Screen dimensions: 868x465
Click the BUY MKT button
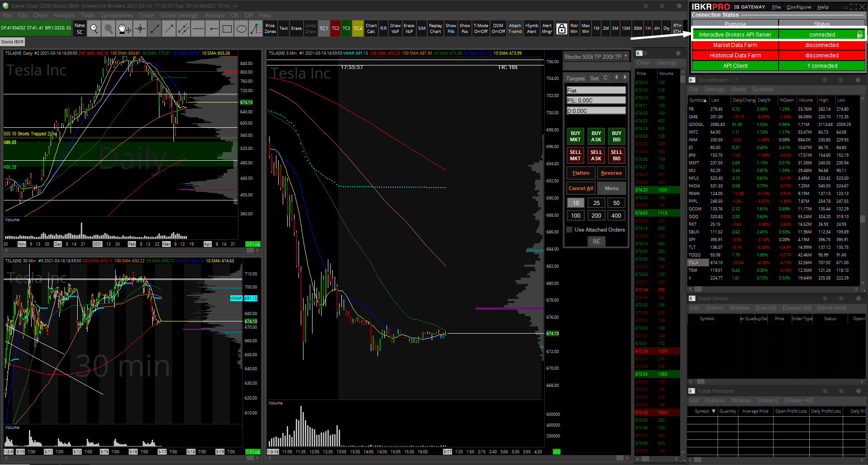[575, 136]
